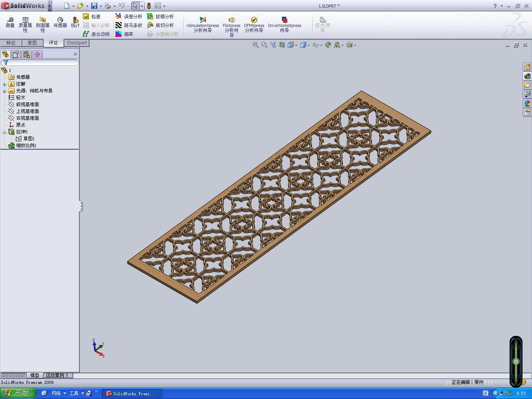Select 缩放比例1 scale feature
This screenshot has height=399, width=532.
point(23,146)
